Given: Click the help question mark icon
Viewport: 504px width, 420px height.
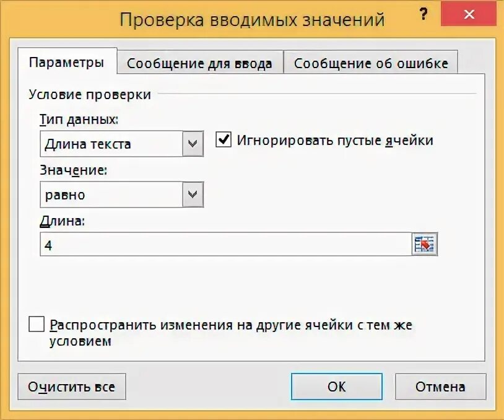Looking at the screenshot, I should coord(424,14).
